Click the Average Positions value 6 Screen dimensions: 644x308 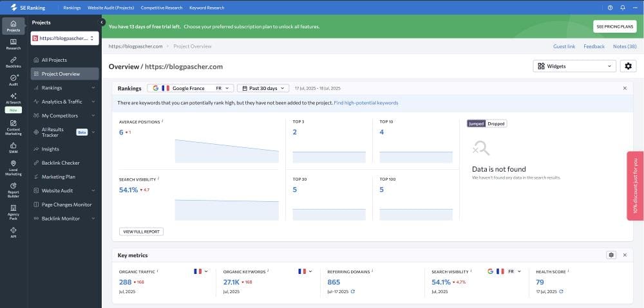(x=121, y=132)
